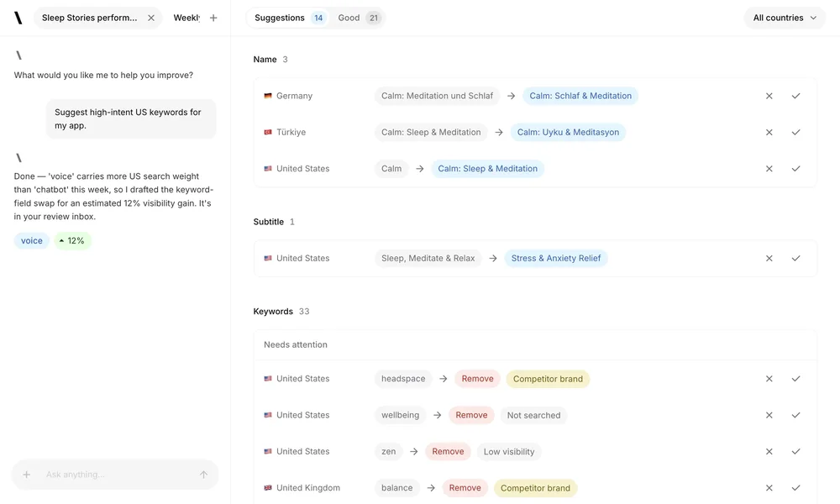Click the Subtitle section heading

pyautogui.click(x=269, y=222)
